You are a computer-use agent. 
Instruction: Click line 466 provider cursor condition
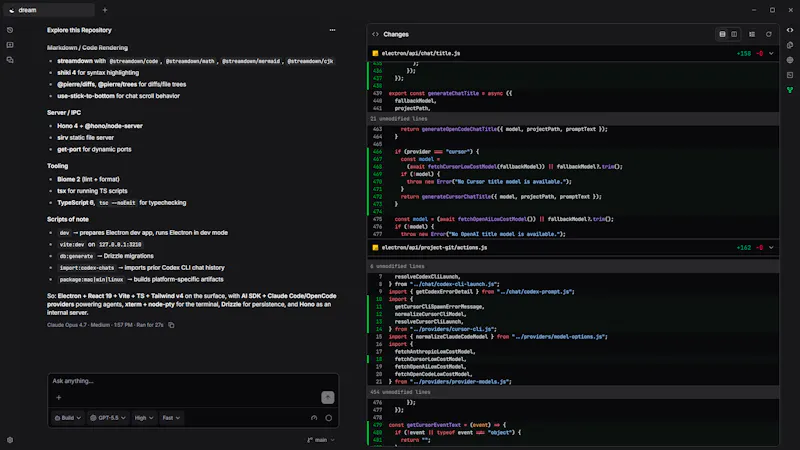point(434,152)
